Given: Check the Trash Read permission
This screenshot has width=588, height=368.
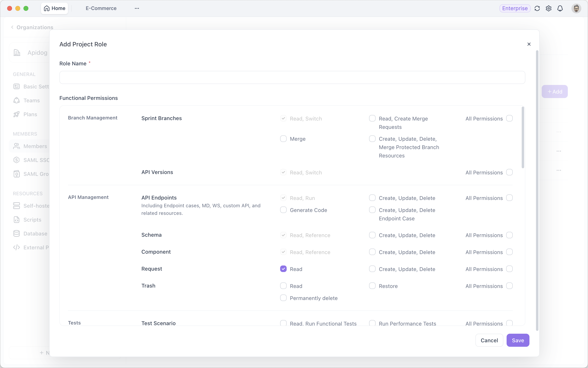Looking at the screenshot, I should tap(283, 286).
